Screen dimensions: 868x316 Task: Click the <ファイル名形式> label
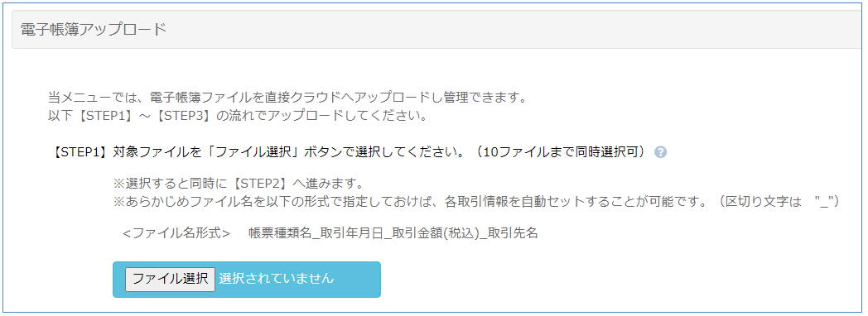click(x=176, y=233)
